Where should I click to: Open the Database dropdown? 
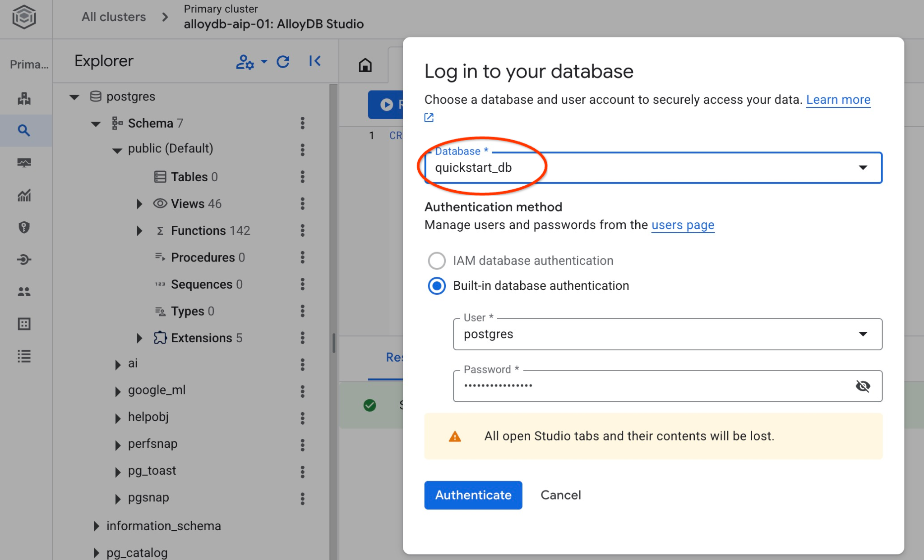point(653,168)
